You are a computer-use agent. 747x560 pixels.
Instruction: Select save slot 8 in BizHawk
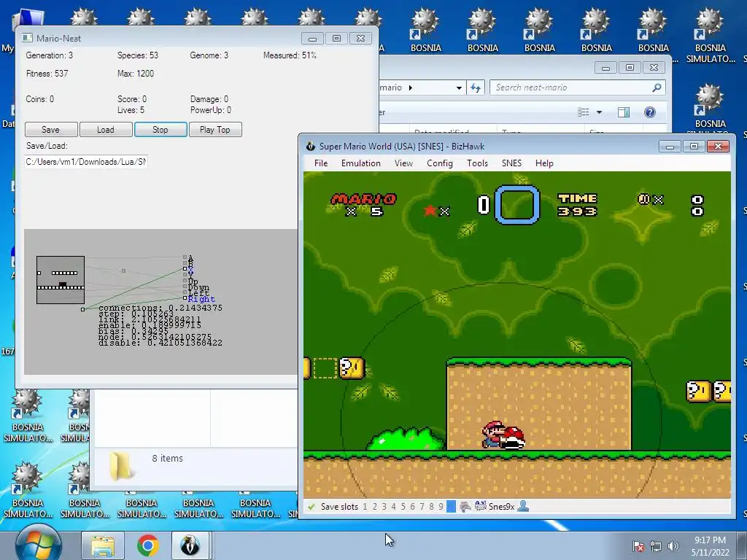click(x=432, y=507)
